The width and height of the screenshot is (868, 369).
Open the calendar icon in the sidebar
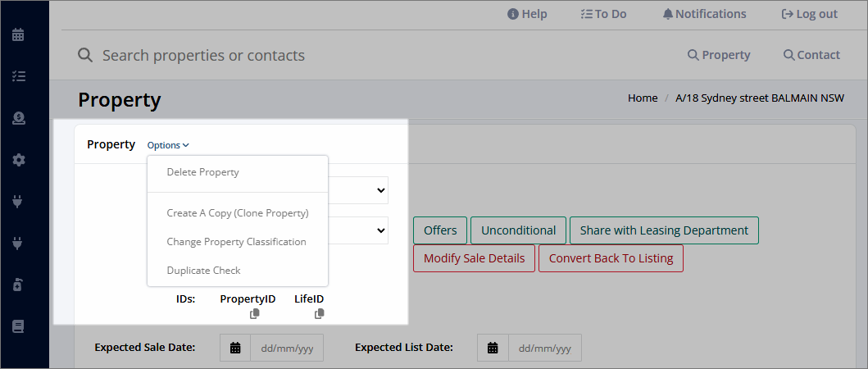click(18, 35)
